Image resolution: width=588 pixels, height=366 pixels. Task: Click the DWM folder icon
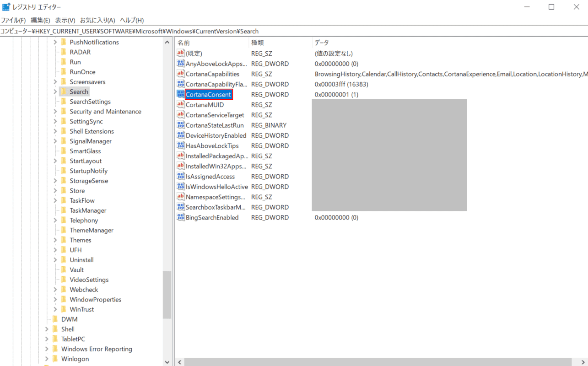tap(55, 319)
